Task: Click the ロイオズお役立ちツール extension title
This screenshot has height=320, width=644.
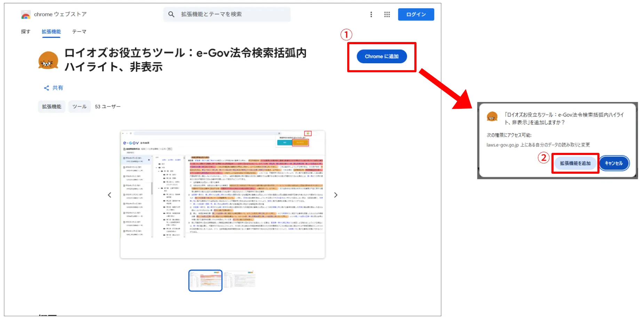Action: point(185,60)
